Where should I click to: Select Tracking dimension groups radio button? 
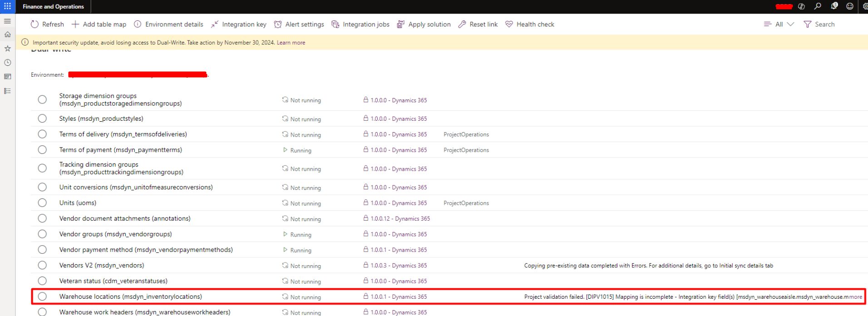click(42, 168)
